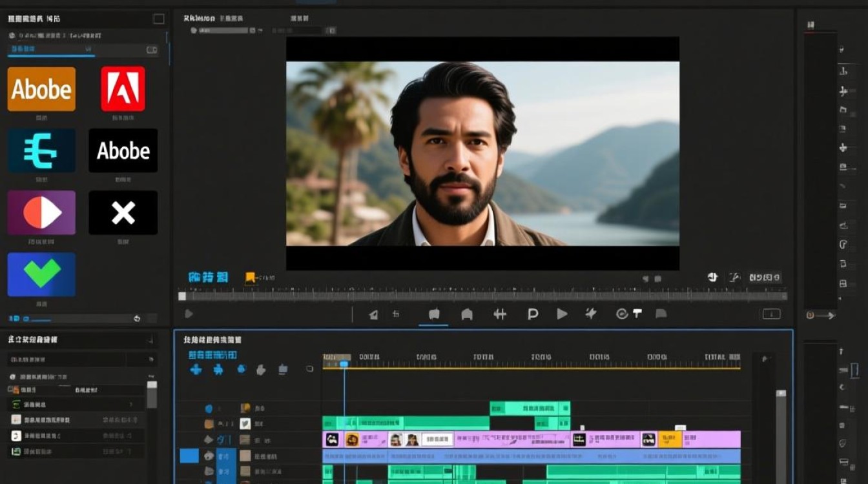
Task: Click the green checkmark icon on blue tile
Action: tap(41, 274)
